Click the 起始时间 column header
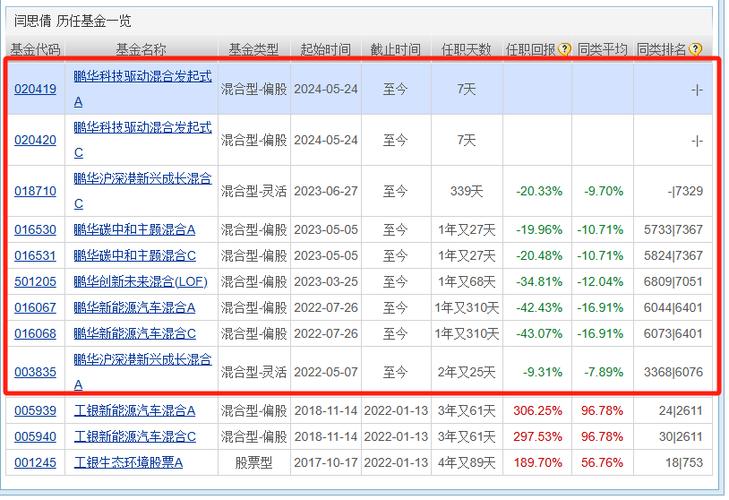 click(326, 49)
